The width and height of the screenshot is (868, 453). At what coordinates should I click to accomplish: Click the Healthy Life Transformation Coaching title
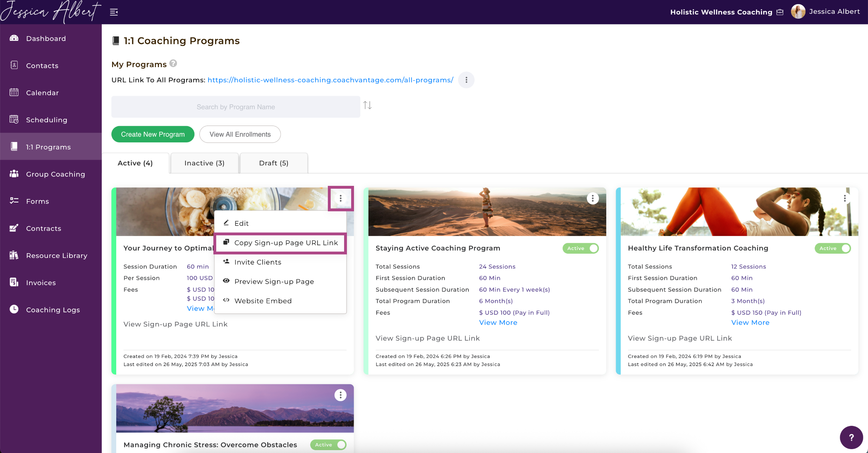pyautogui.click(x=698, y=248)
